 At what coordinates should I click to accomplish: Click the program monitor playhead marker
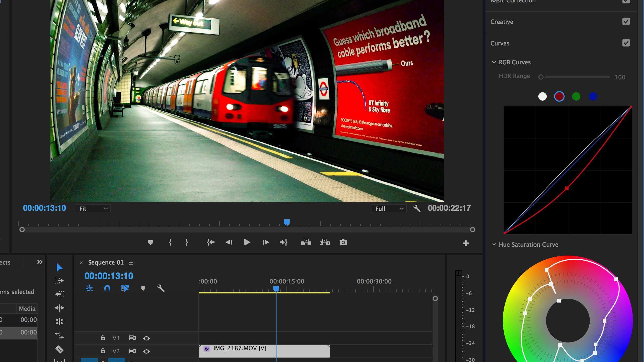(287, 222)
